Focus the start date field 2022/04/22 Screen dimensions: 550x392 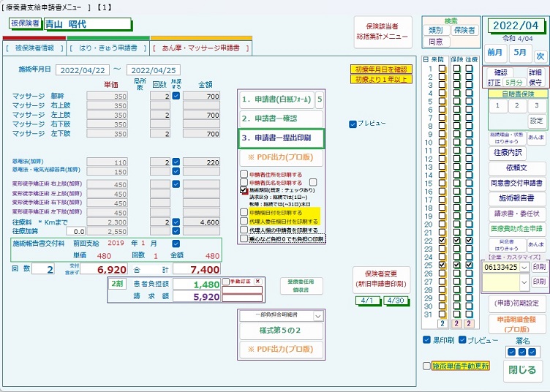tap(83, 70)
